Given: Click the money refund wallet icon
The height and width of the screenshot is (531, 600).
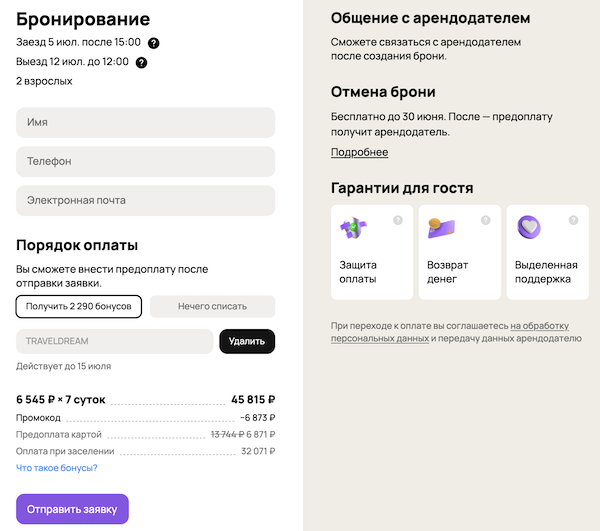Looking at the screenshot, I should (441, 230).
